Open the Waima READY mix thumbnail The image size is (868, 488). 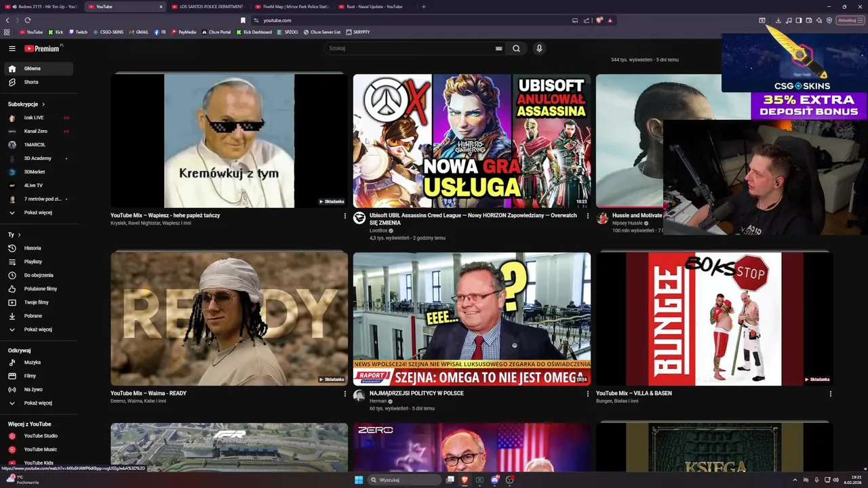tap(229, 319)
